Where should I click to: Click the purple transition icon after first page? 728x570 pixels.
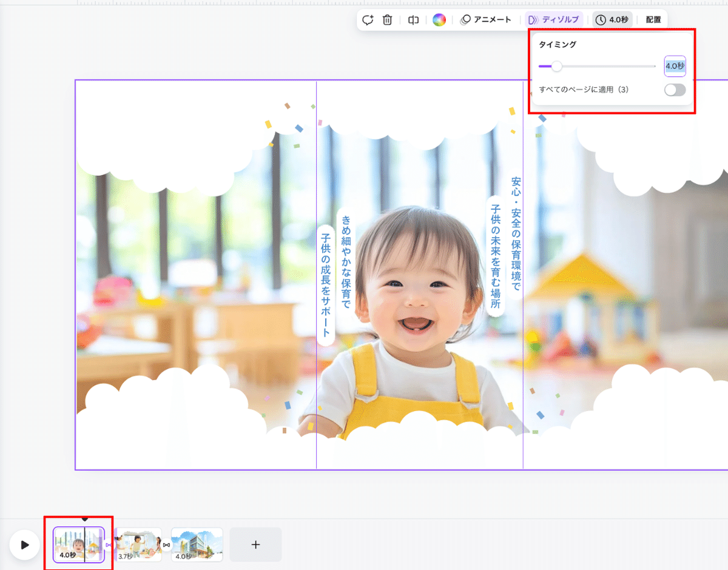pos(109,545)
